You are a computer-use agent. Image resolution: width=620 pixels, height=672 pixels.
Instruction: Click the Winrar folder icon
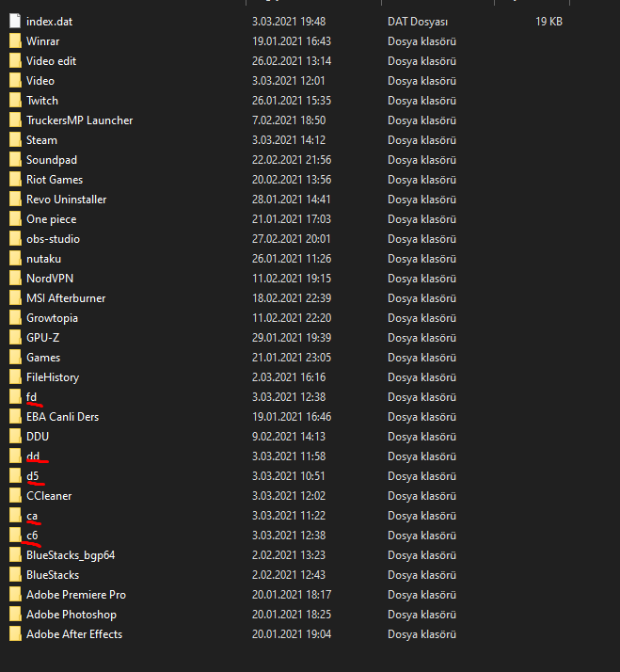click(15, 41)
